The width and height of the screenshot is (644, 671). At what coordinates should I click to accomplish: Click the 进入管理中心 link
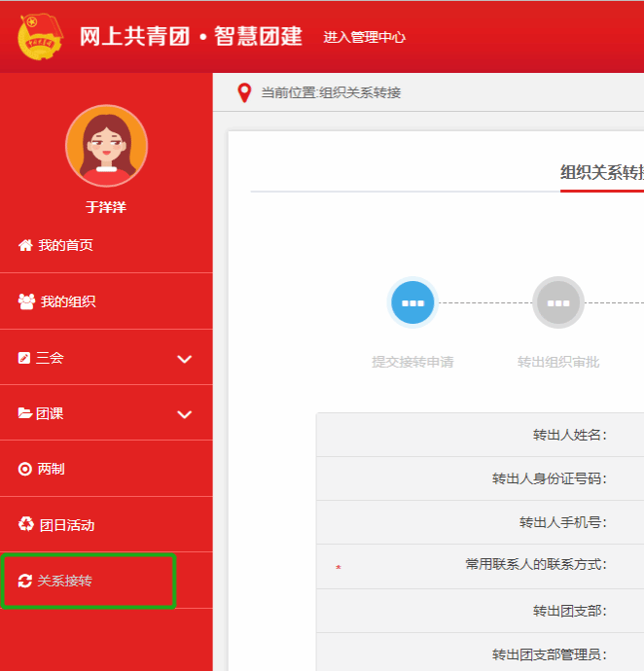[364, 38]
